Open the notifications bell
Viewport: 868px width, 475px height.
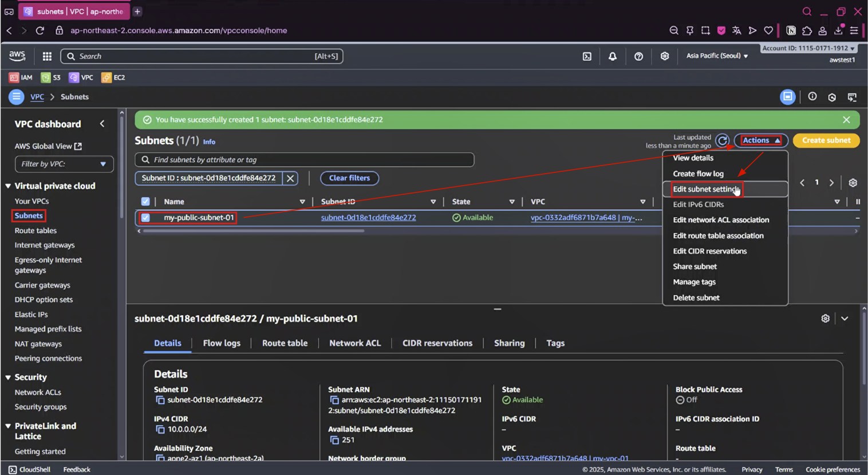[613, 56]
